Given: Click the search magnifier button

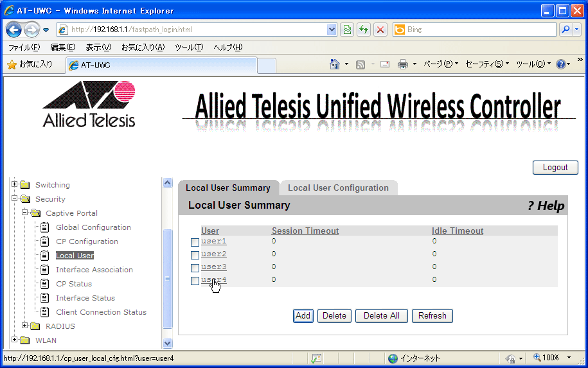Looking at the screenshot, I should 566,30.
